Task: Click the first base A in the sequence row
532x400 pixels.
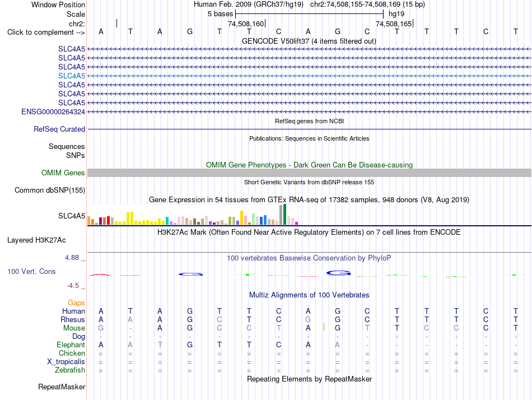Action: (101, 31)
